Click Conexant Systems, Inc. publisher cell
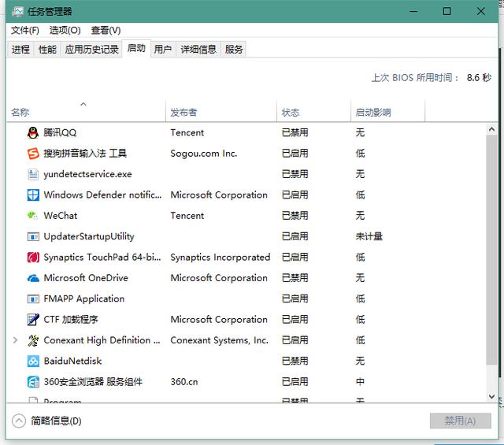The width and height of the screenshot is (504, 445). click(x=219, y=340)
